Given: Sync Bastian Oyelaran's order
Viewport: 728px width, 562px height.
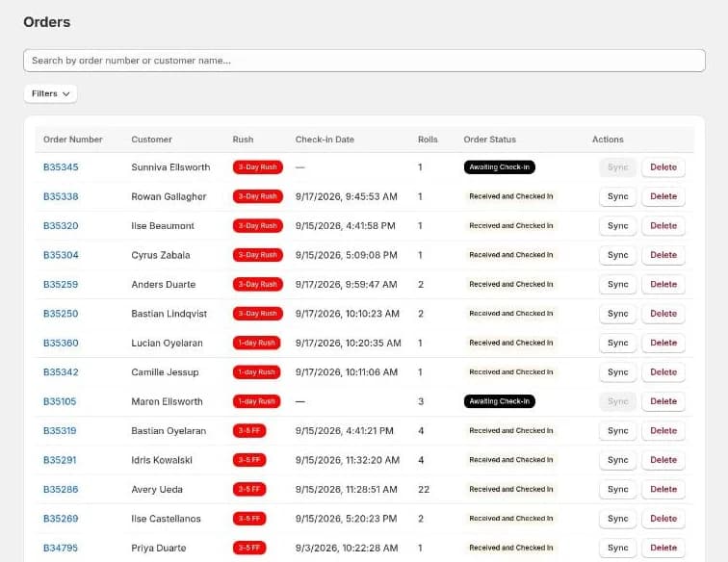Looking at the screenshot, I should coord(618,431).
